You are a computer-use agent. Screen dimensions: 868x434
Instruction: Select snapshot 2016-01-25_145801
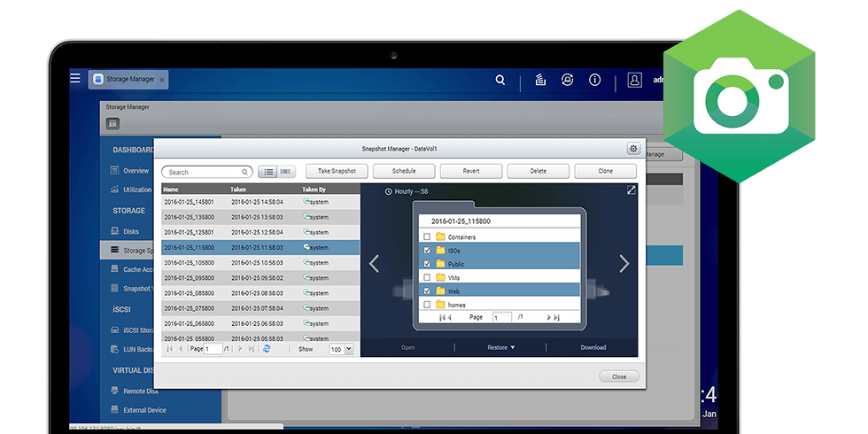coord(260,202)
